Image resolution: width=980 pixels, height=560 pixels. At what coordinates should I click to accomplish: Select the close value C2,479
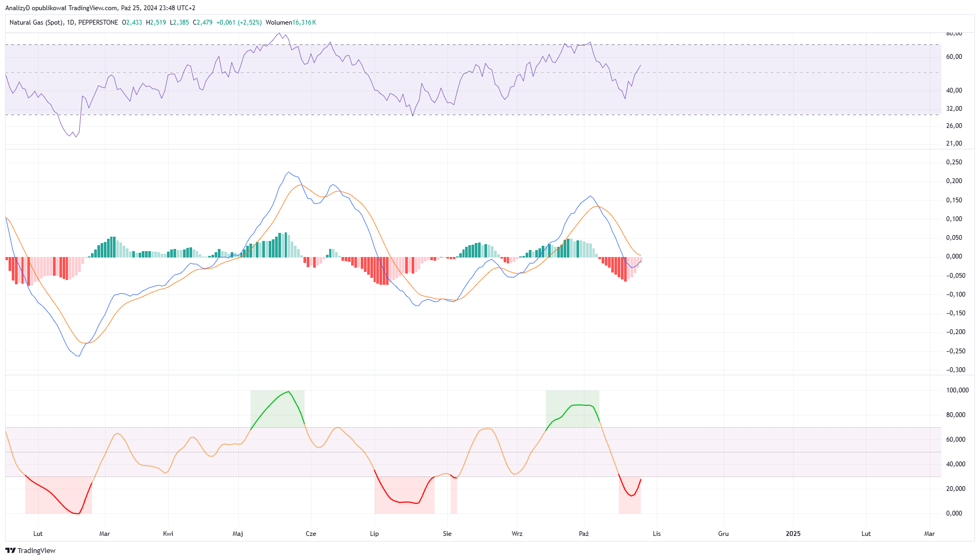pos(203,22)
